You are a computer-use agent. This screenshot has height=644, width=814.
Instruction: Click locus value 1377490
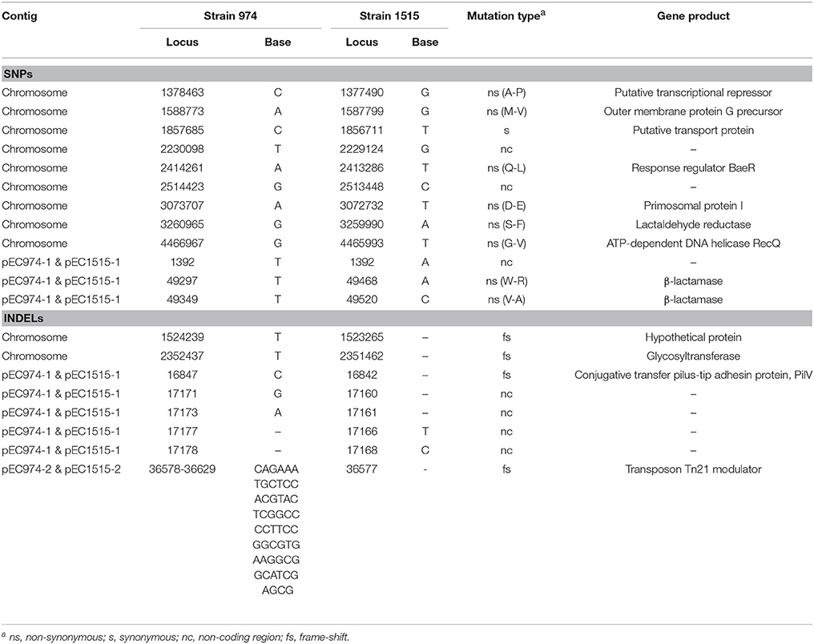click(x=362, y=92)
